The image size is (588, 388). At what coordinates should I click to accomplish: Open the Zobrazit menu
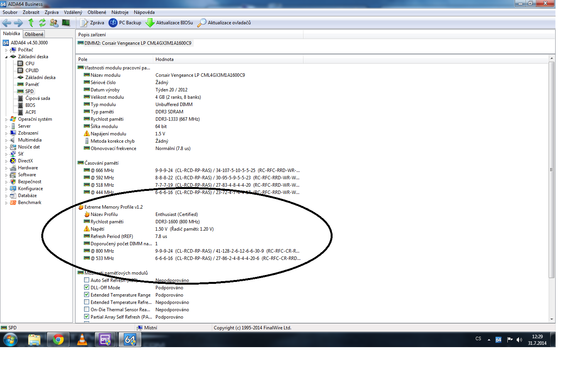coord(31,12)
